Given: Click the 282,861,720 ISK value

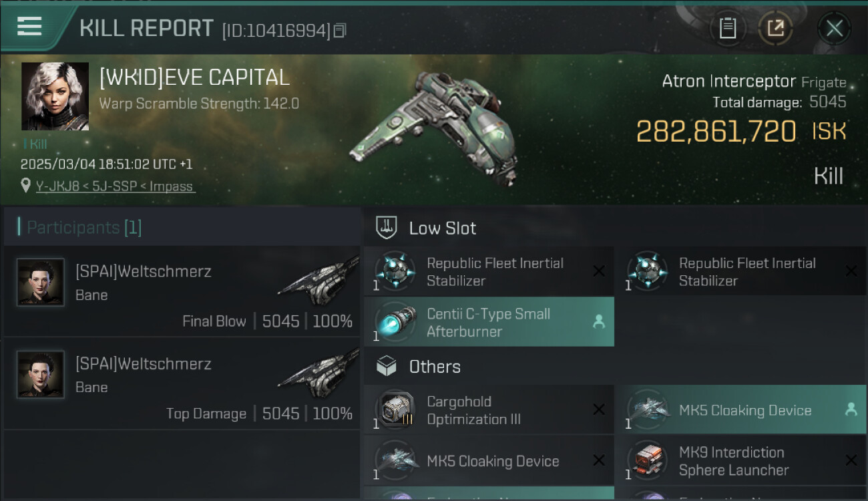Looking at the screenshot, I should point(716,132).
